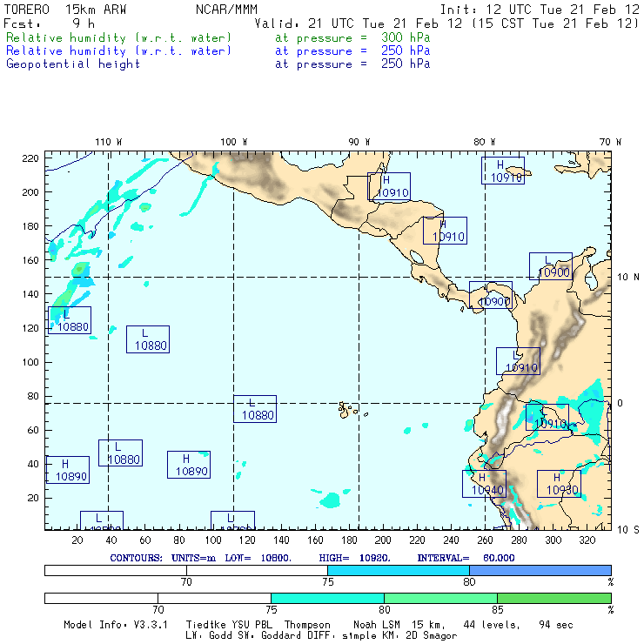Click the "Fcst: 9 h" forecast hour text

point(49,23)
